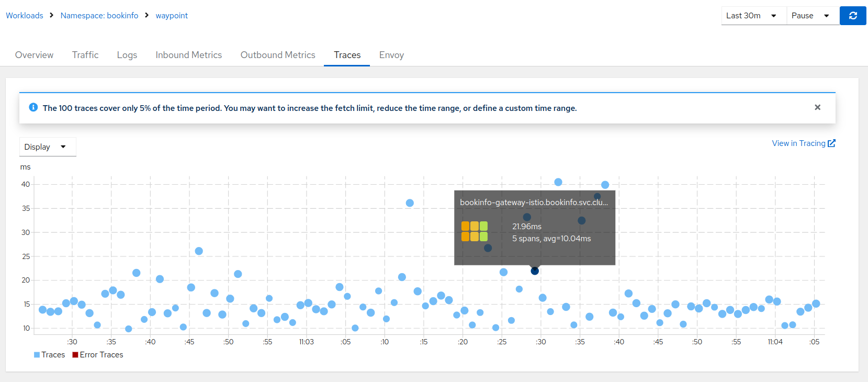The image size is (868, 382).
Task: Switch to the Envoy tab
Action: click(x=391, y=55)
